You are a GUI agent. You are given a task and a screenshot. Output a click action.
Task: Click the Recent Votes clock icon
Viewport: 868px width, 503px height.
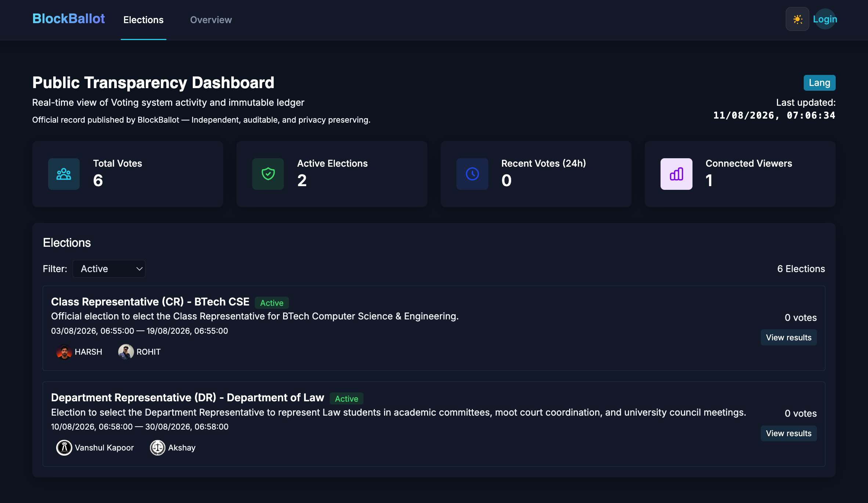coord(472,174)
